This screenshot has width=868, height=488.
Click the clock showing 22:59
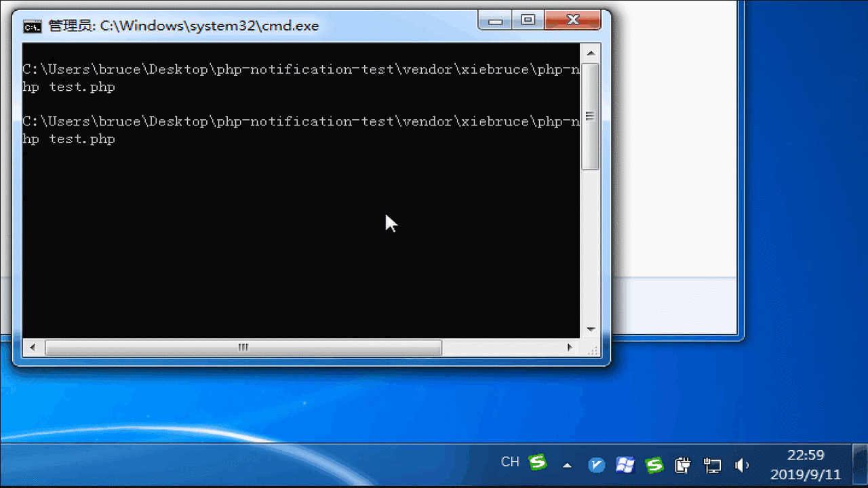click(806, 455)
